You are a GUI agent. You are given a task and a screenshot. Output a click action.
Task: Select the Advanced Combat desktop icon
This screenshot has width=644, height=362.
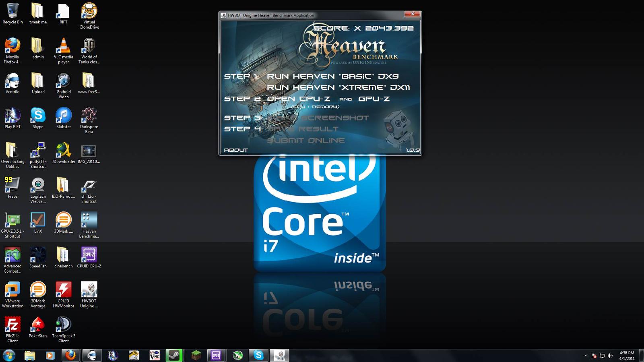(x=12, y=260)
